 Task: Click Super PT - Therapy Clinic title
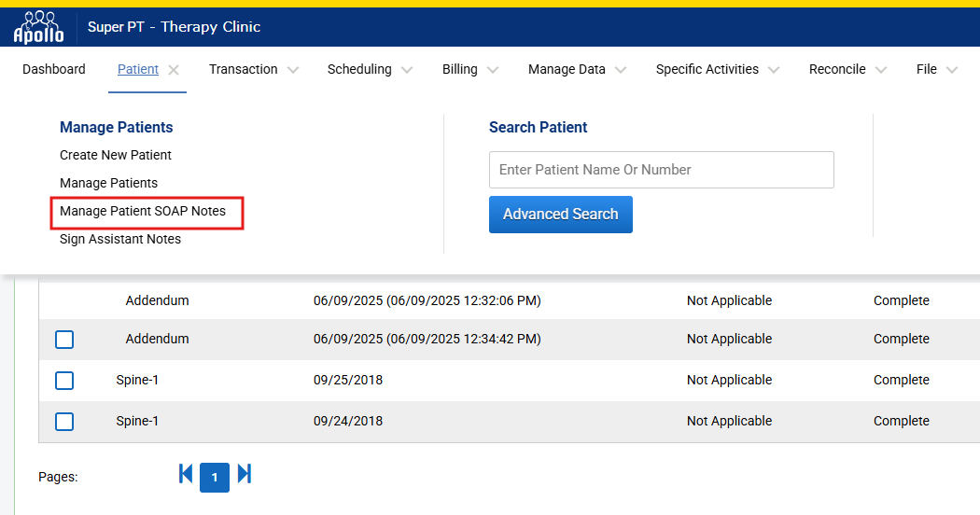pos(174,27)
